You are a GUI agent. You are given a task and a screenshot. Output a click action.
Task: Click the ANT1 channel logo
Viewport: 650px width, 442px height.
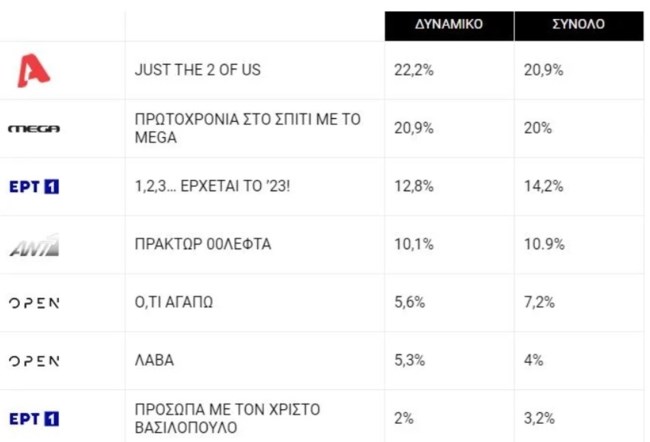pyautogui.click(x=34, y=244)
